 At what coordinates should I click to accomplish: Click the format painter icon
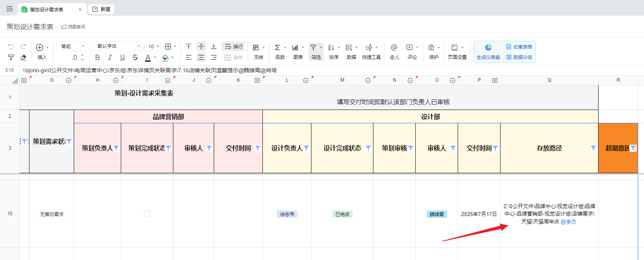(x=11, y=57)
